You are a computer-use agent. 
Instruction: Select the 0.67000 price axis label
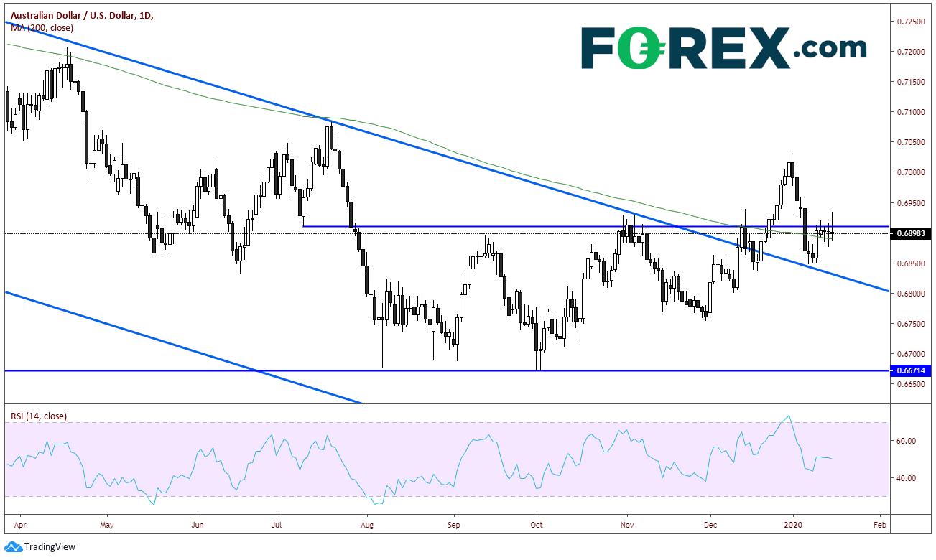coord(909,354)
